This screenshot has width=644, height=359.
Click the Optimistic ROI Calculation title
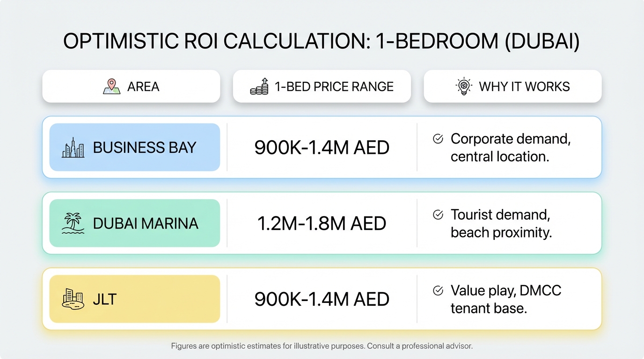[322, 42]
